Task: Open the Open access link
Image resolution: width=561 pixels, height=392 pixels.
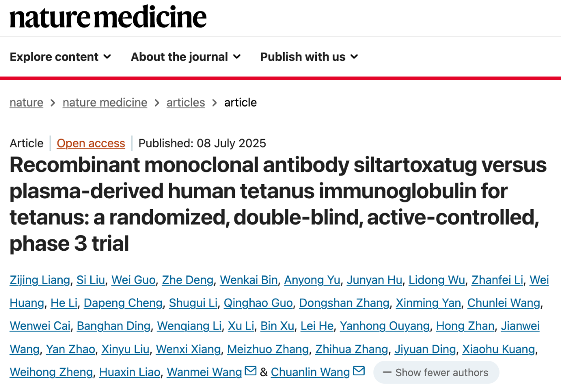Action: (x=91, y=143)
